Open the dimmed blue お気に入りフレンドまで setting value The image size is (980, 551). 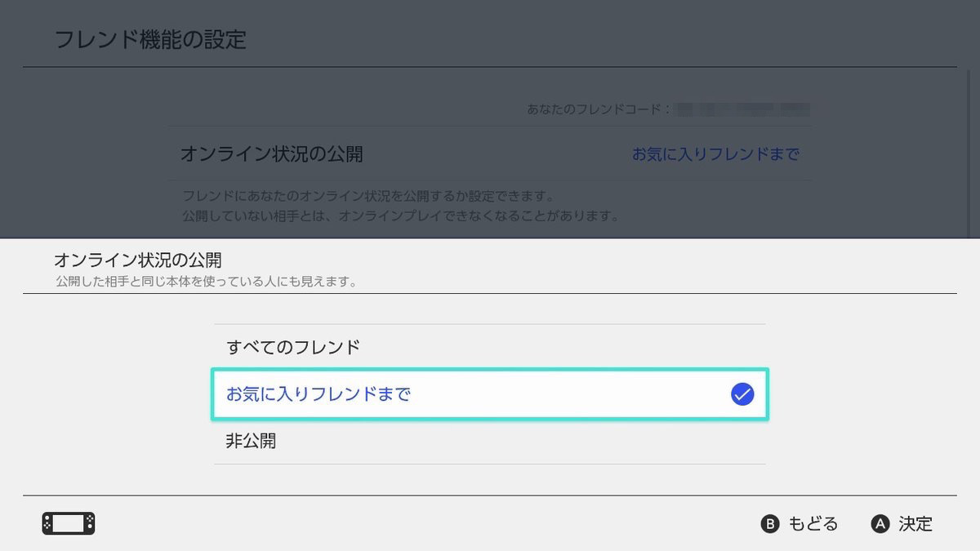click(x=715, y=154)
